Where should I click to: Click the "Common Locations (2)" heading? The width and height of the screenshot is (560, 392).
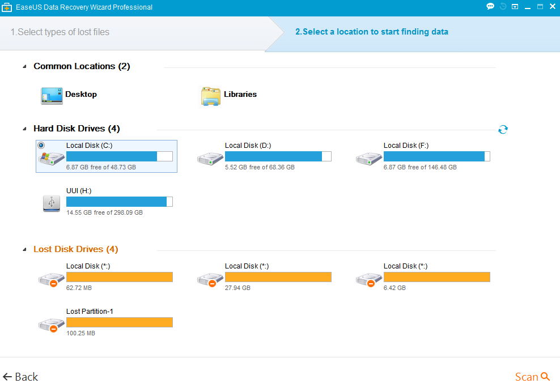coord(82,66)
